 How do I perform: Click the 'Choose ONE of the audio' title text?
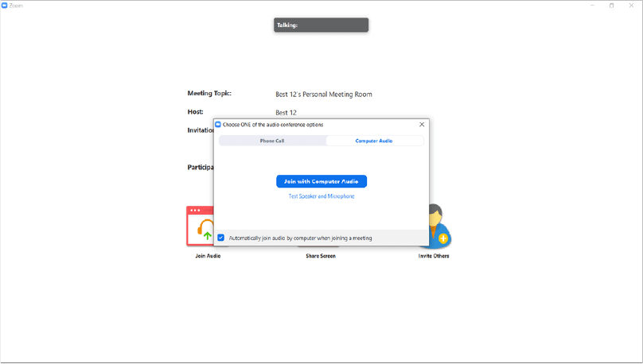point(273,125)
